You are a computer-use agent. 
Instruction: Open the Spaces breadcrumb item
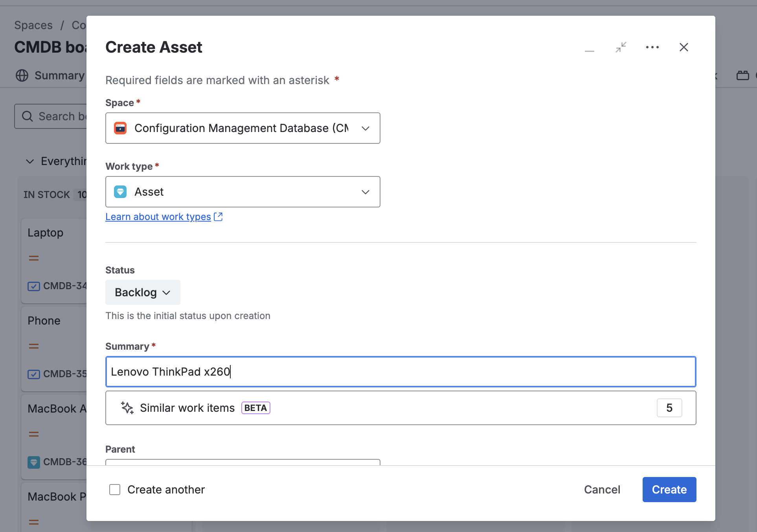click(x=33, y=25)
